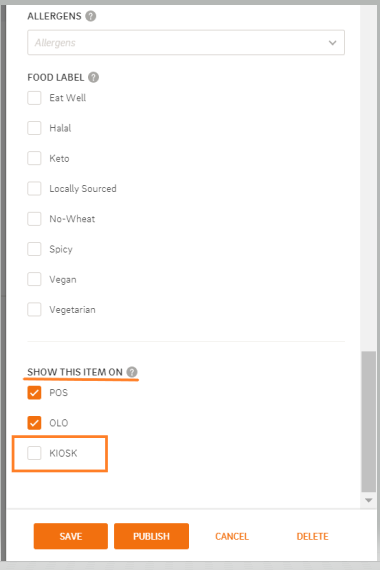
Task: Enable the KIOSK checkbox
Action: click(34, 453)
